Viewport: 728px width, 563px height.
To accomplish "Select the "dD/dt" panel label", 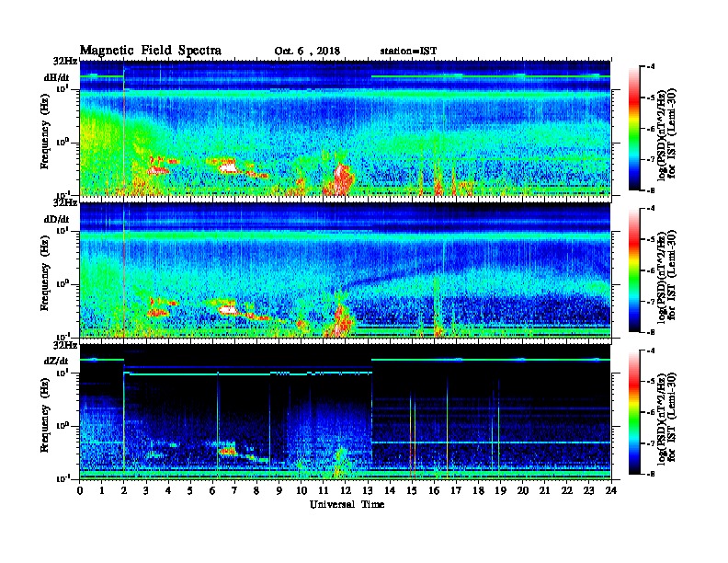I will point(57,219).
